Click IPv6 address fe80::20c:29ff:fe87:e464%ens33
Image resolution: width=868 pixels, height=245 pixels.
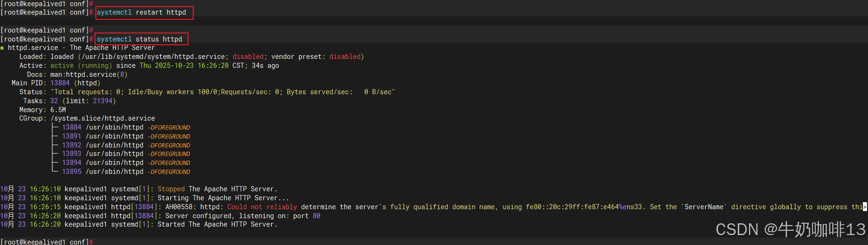[584, 207]
